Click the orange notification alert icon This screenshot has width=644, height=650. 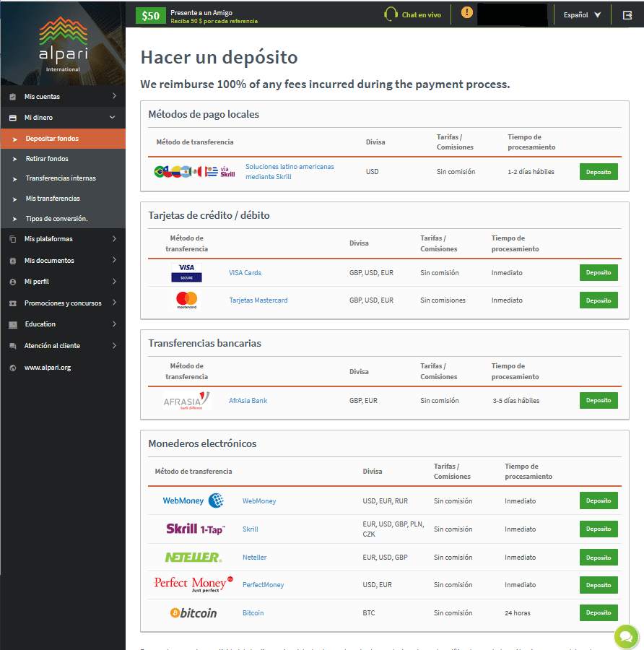[467, 13]
